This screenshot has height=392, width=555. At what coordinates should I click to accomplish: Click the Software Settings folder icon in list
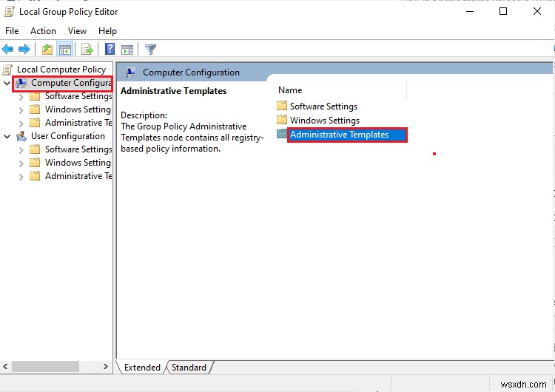[282, 106]
